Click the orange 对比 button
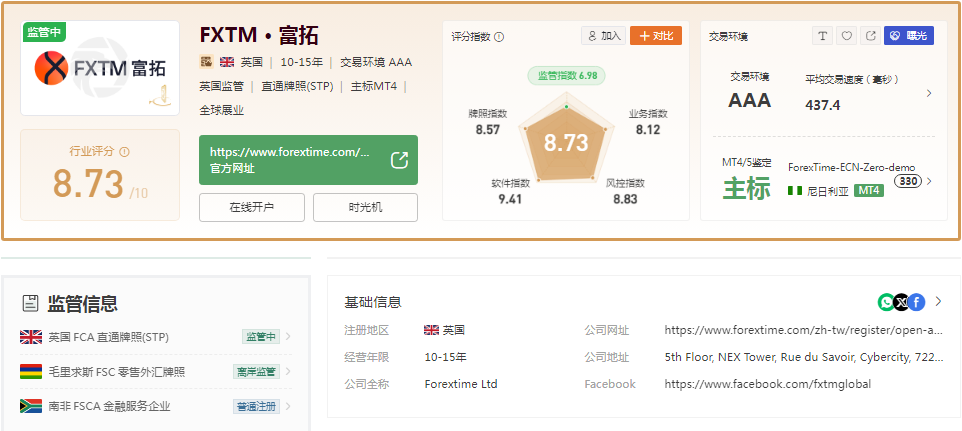962x431 pixels. (x=656, y=36)
